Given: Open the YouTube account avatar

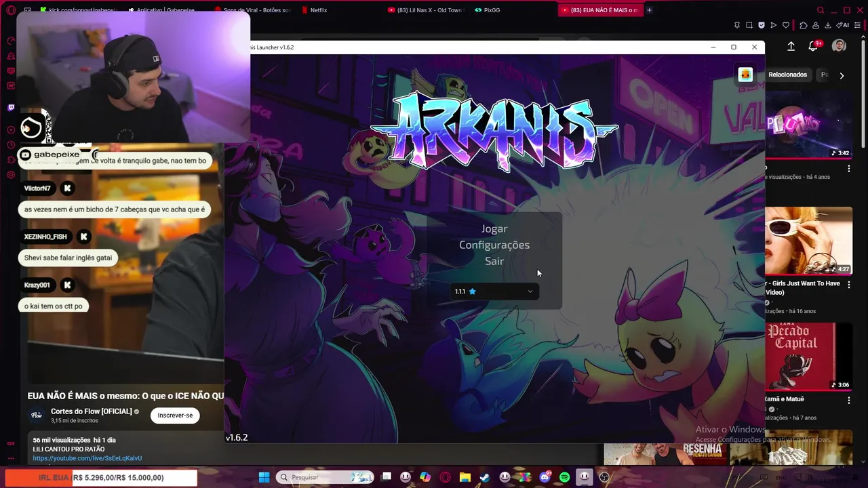Looking at the screenshot, I should pos(839,45).
